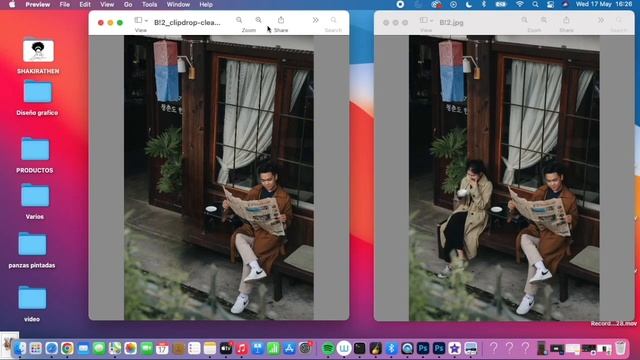Image resolution: width=640 pixels, height=360 pixels.
Task: Open Numbers from the Dock
Action: (273, 348)
